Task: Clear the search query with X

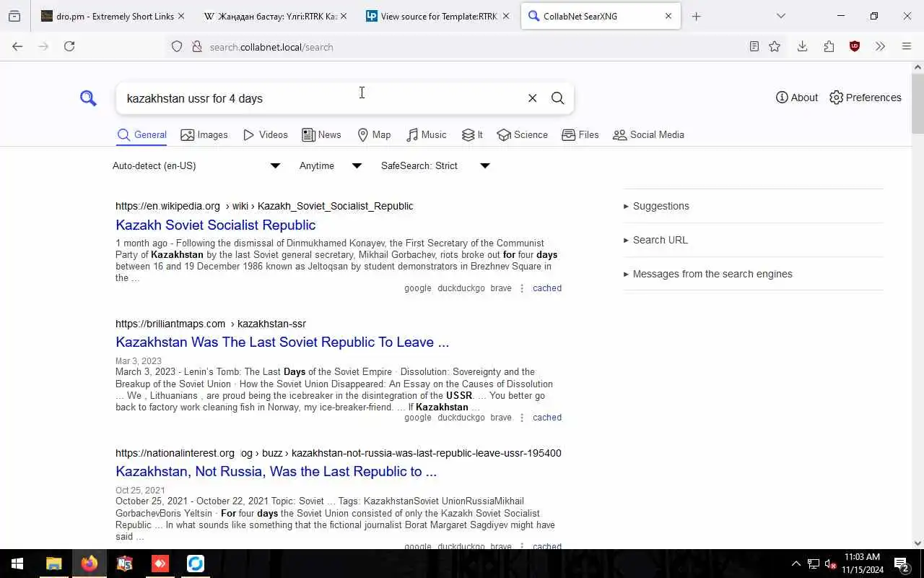Action: tap(532, 98)
